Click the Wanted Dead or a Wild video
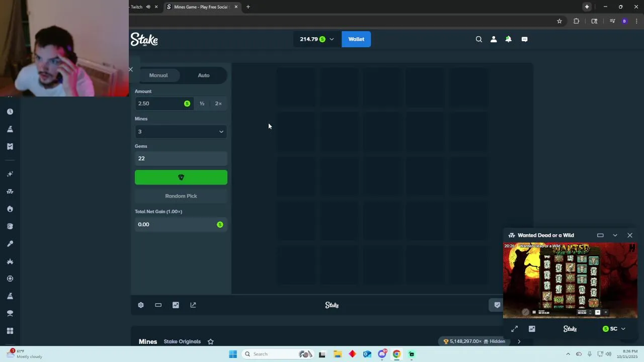Screen dimensions: 644x362 click(x=570, y=281)
